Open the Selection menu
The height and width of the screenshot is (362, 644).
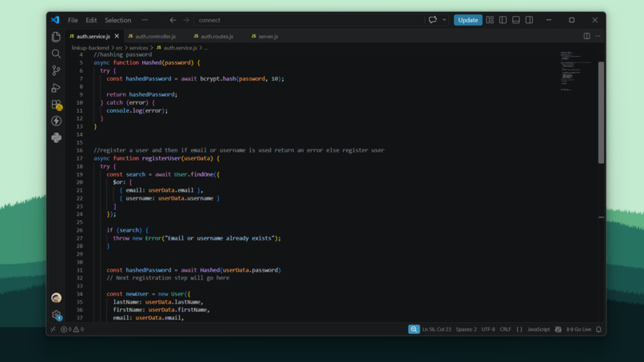point(118,20)
